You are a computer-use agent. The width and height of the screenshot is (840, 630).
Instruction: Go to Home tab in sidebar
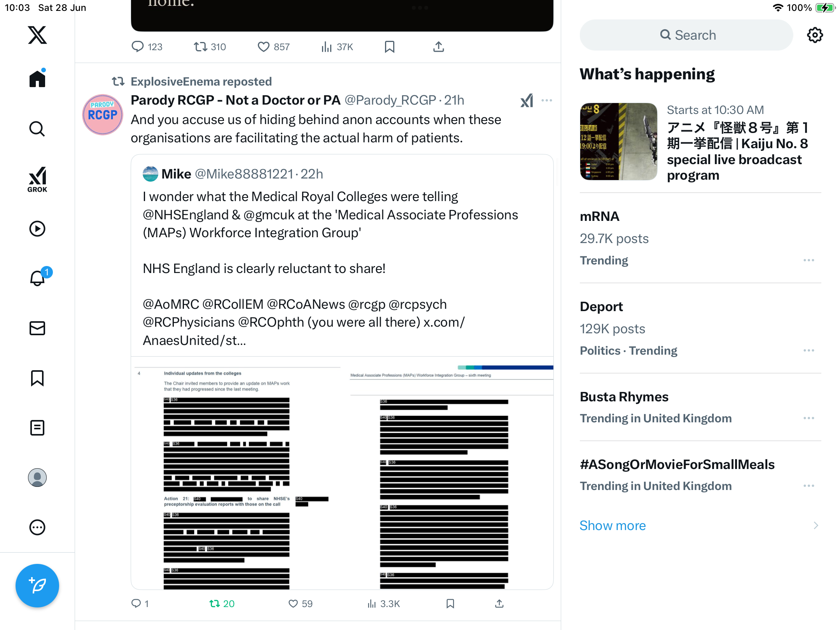point(37,79)
